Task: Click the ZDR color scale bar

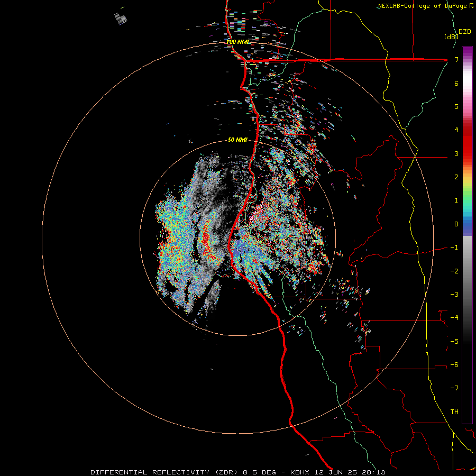Action: 467,235
